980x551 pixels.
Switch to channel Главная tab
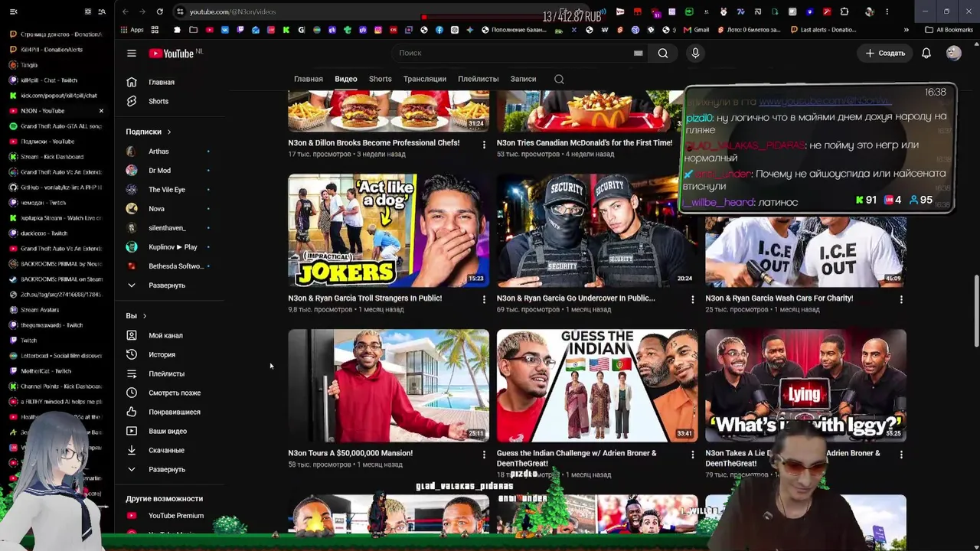pos(309,79)
